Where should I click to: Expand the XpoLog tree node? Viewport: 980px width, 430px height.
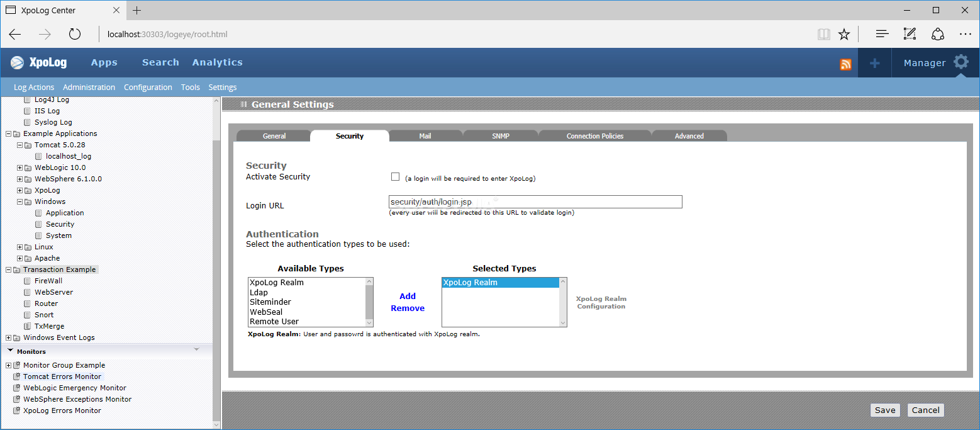[19, 190]
